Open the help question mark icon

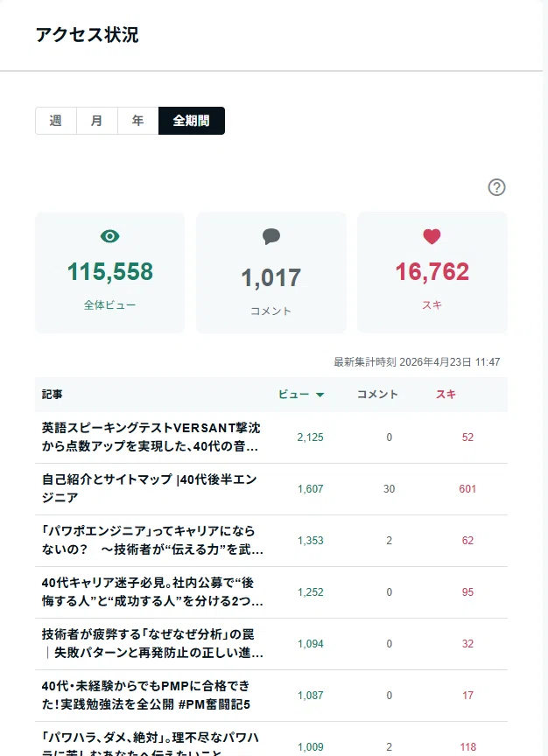496,187
